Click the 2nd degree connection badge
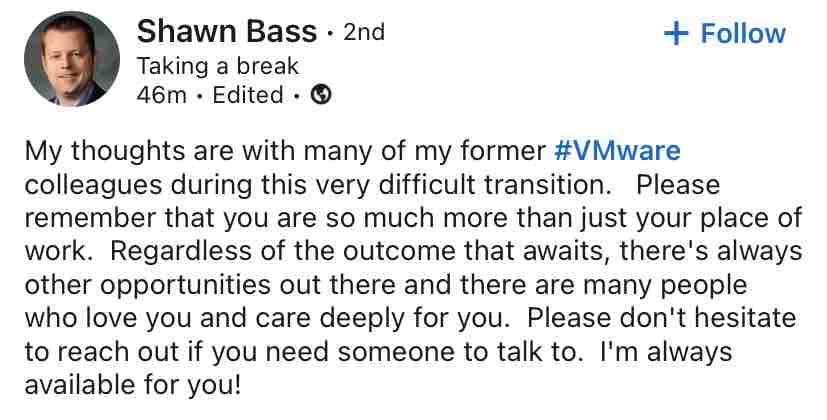827x420 pixels. (x=364, y=32)
